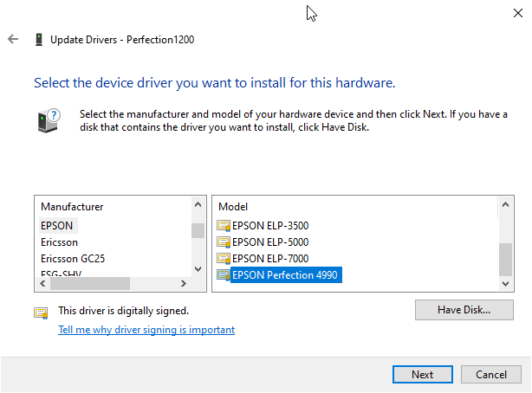Click Model list scroll down arrow
Viewport: 532px width, 393px height.
tap(505, 283)
